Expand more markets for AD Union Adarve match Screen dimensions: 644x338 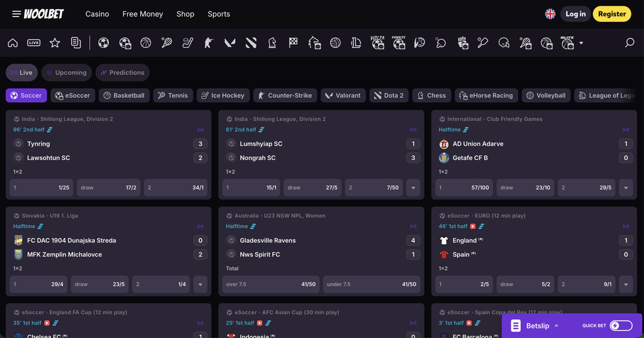click(626, 188)
